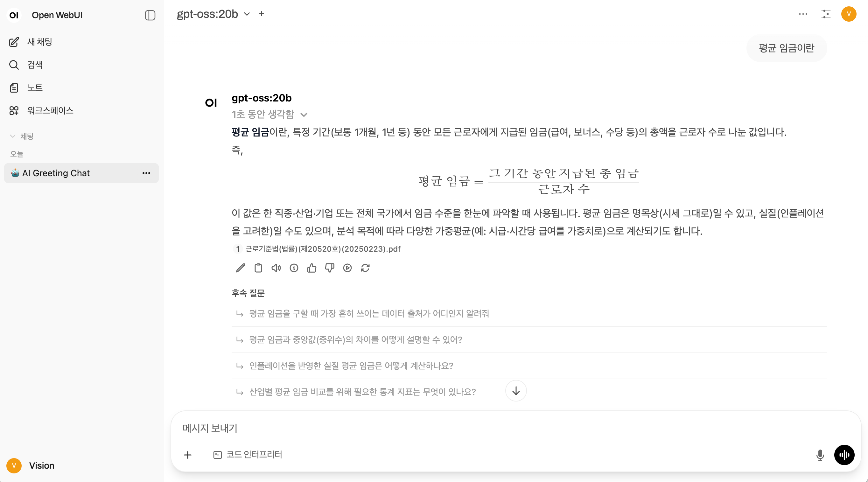Select the follow-up about 중앙값 차이
Viewport: 868px width, 482px height.
[355, 339]
